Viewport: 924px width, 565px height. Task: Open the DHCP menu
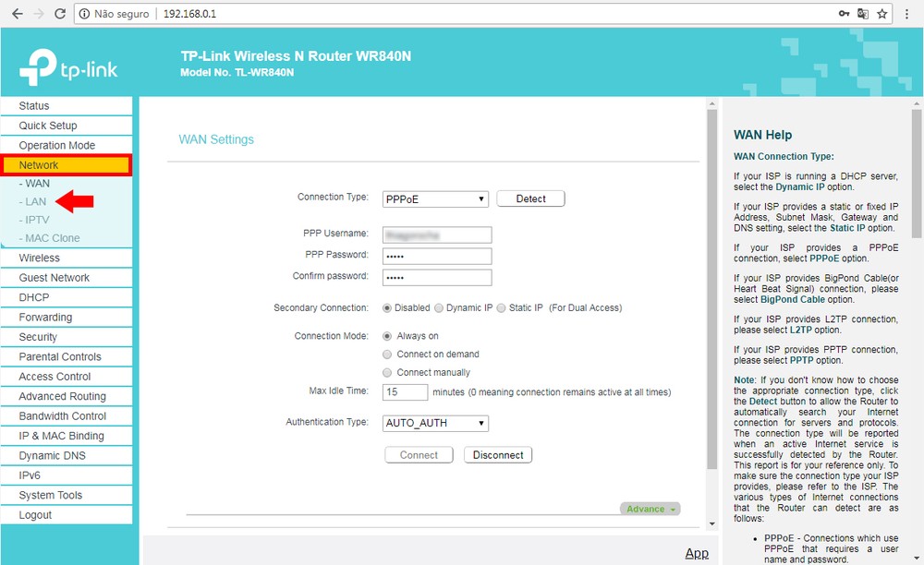(x=67, y=297)
